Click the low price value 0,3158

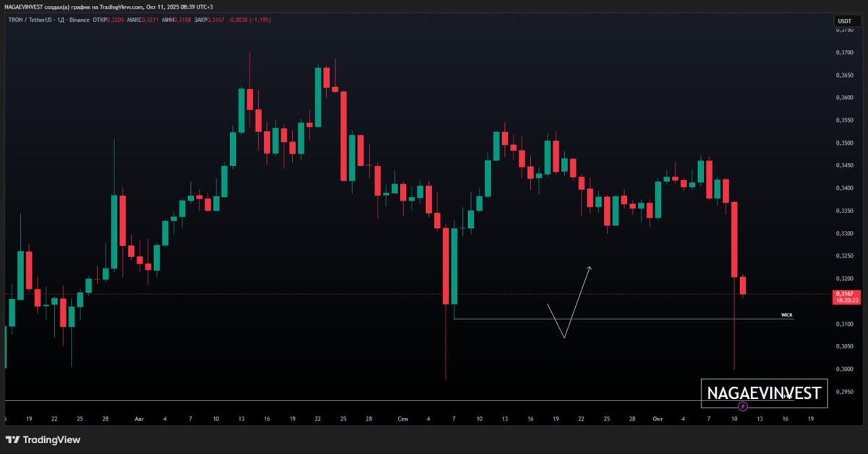pos(182,20)
